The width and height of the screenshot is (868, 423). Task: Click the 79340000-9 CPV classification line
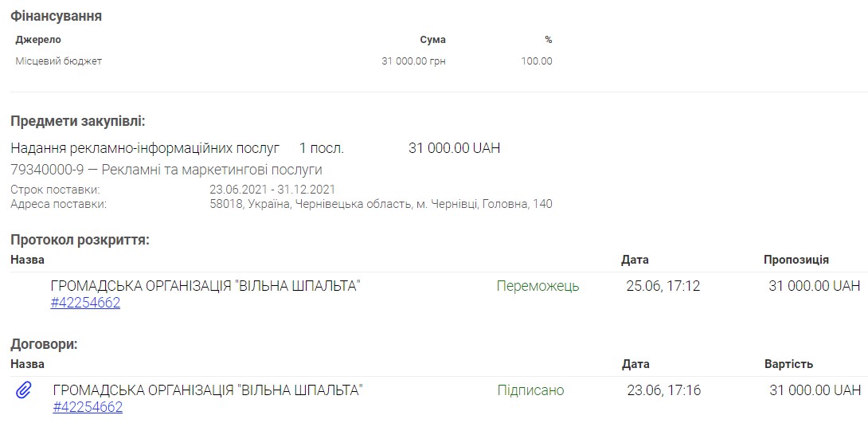click(166, 170)
